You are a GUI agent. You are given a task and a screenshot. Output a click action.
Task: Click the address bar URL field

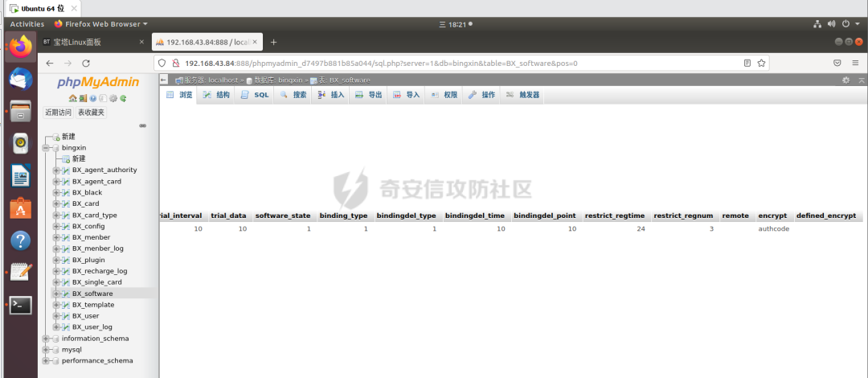point(460,64)
